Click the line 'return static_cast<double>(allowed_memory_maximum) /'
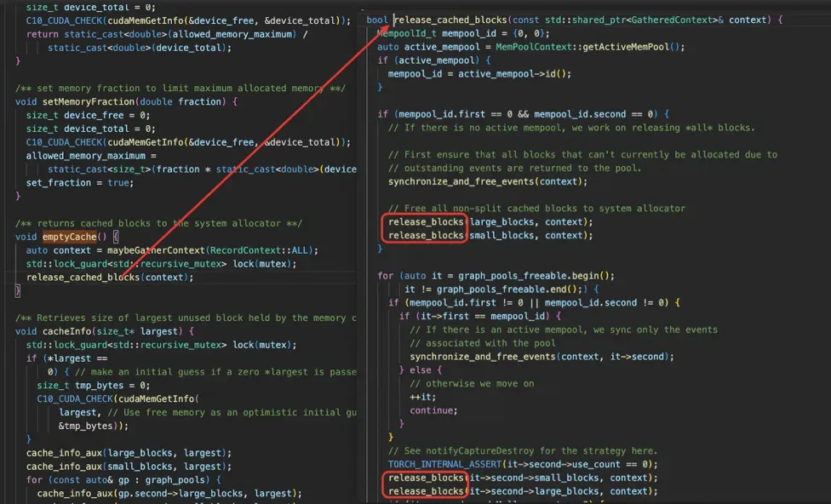 167,34
